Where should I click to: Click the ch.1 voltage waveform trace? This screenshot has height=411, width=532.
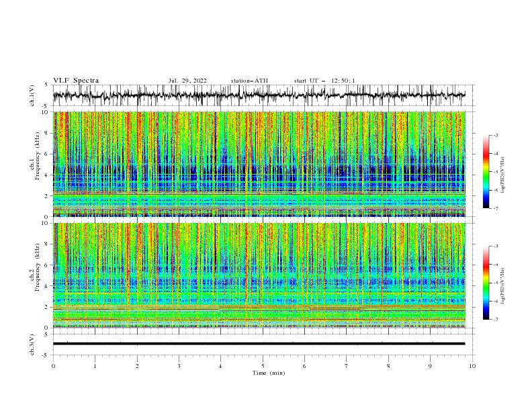(x=259, y=95)
